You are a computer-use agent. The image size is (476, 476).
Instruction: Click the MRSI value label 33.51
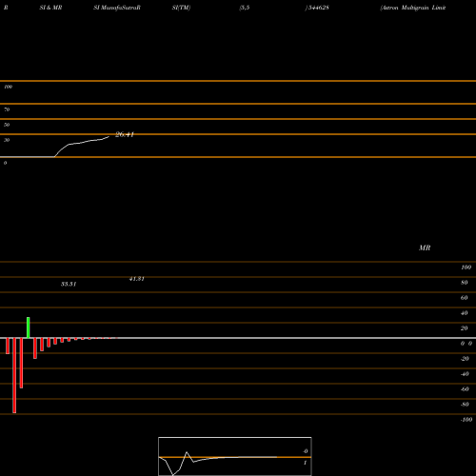click(69, 284)
